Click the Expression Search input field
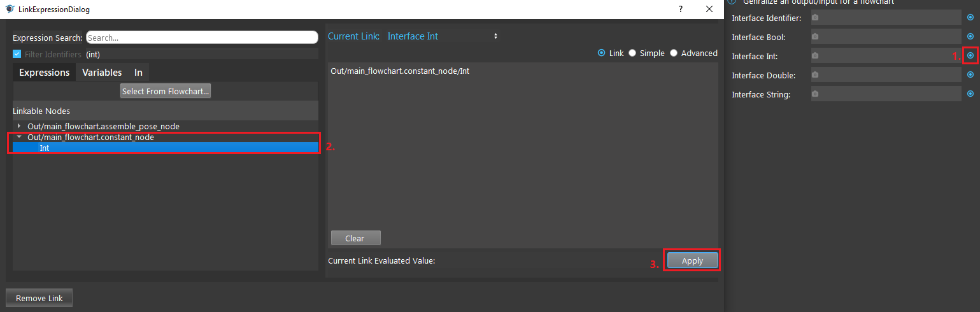Screen dimensions: 980x312 coord(202,38)
